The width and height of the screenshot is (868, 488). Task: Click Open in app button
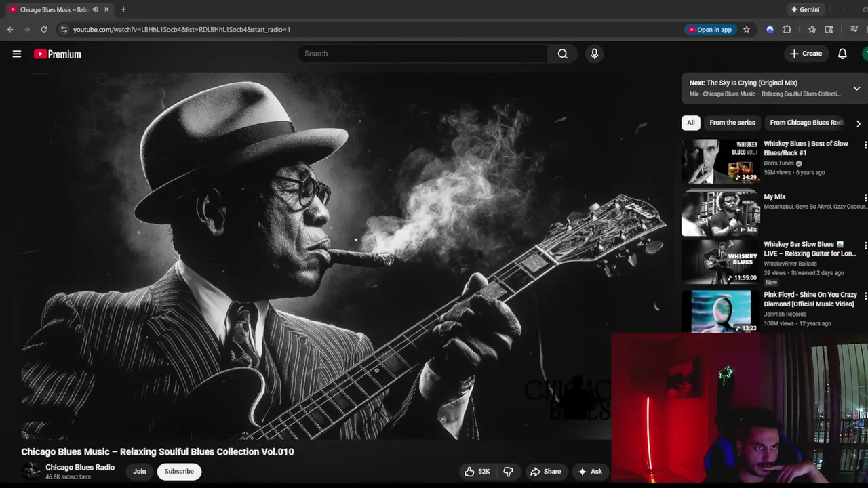coord(710,29)
